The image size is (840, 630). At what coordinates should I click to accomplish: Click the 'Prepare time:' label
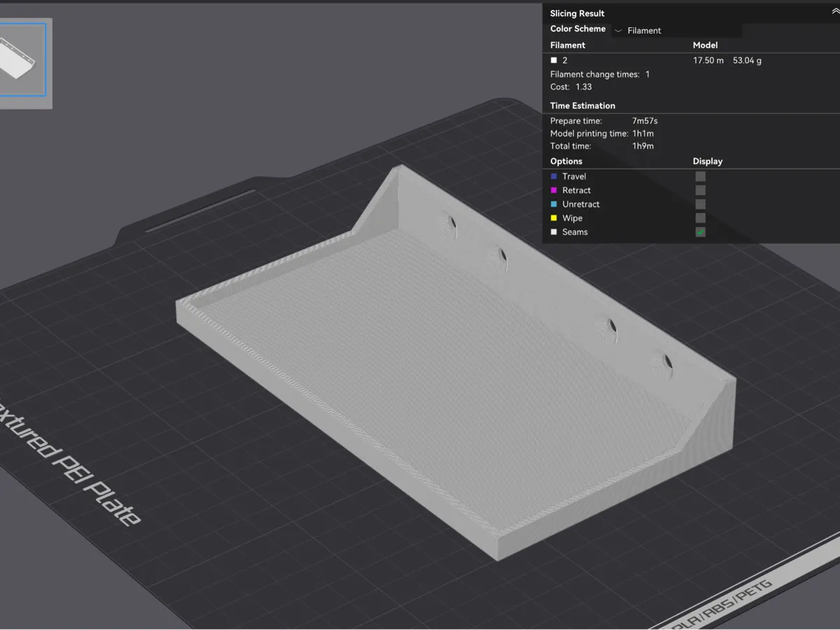click(576, 121)
